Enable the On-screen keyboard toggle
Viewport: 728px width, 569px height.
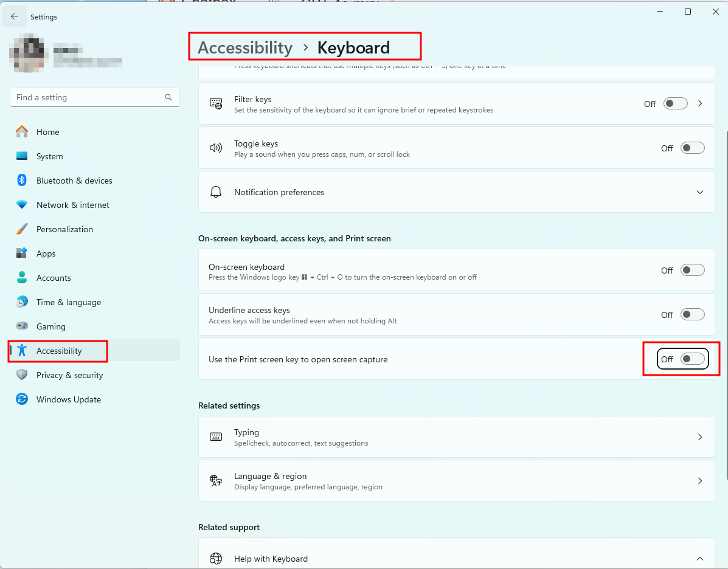pos(692,271)
